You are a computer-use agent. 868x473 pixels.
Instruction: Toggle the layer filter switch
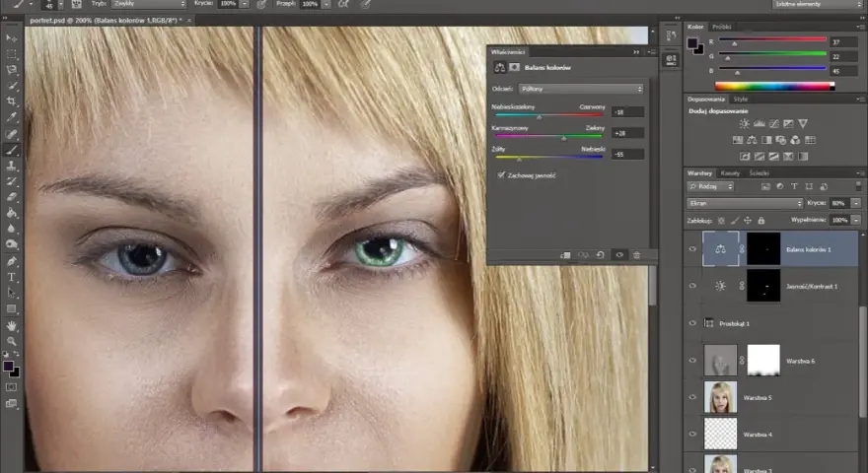pos(858,186)
